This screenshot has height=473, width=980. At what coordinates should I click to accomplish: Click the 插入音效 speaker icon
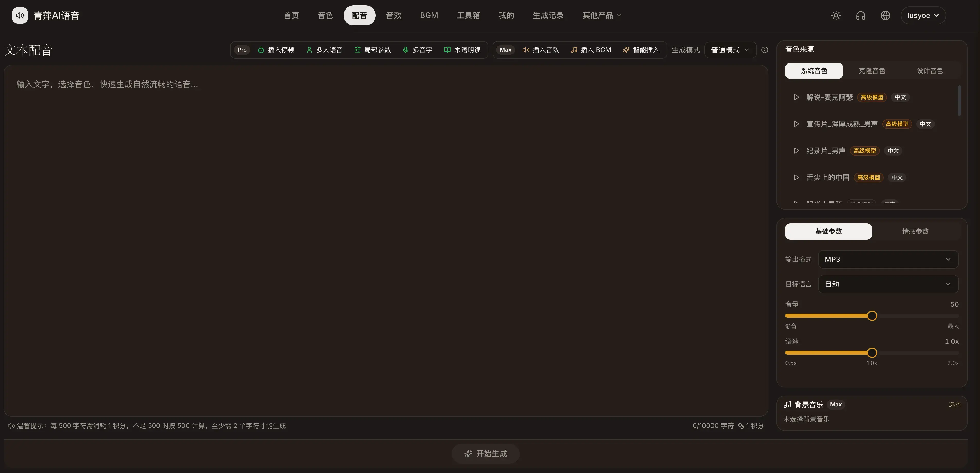(x=526, y=50)
